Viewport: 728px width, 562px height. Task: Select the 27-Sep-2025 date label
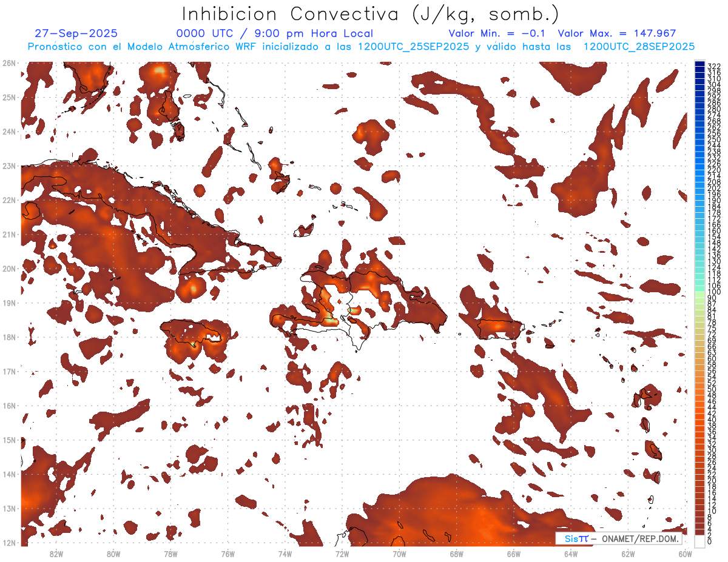[76, 33]
